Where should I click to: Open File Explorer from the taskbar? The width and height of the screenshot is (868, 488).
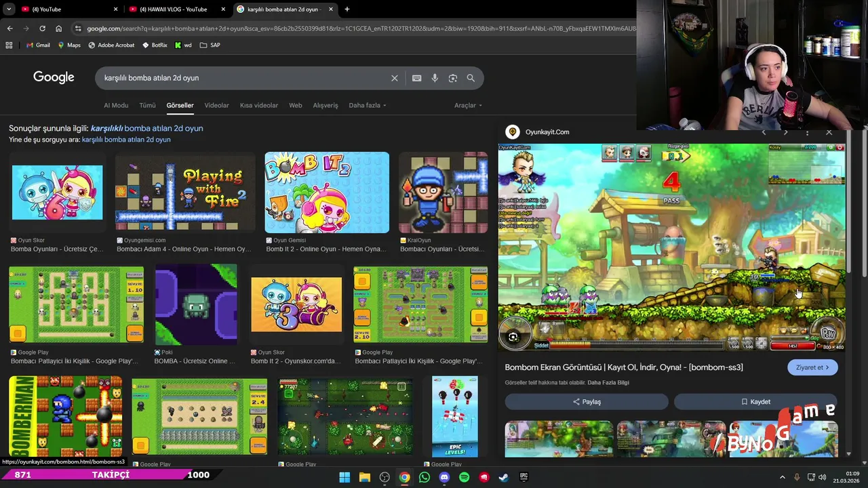point(364,477)
